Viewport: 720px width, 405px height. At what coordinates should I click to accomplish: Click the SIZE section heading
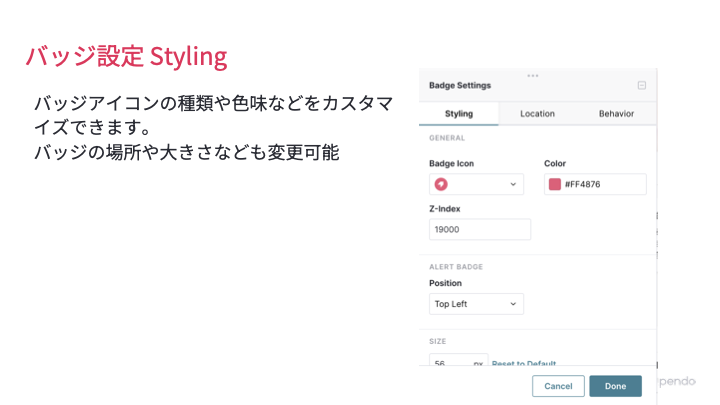(438, 341)
